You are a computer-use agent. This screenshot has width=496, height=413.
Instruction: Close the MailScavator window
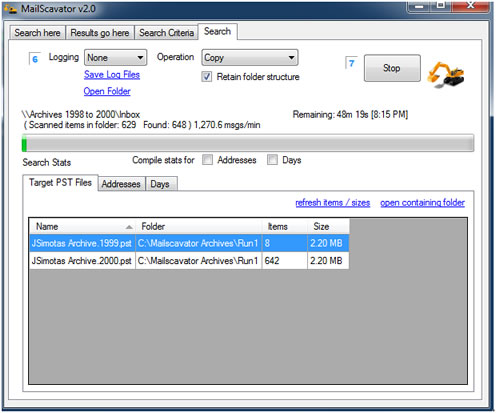(471, 5)
